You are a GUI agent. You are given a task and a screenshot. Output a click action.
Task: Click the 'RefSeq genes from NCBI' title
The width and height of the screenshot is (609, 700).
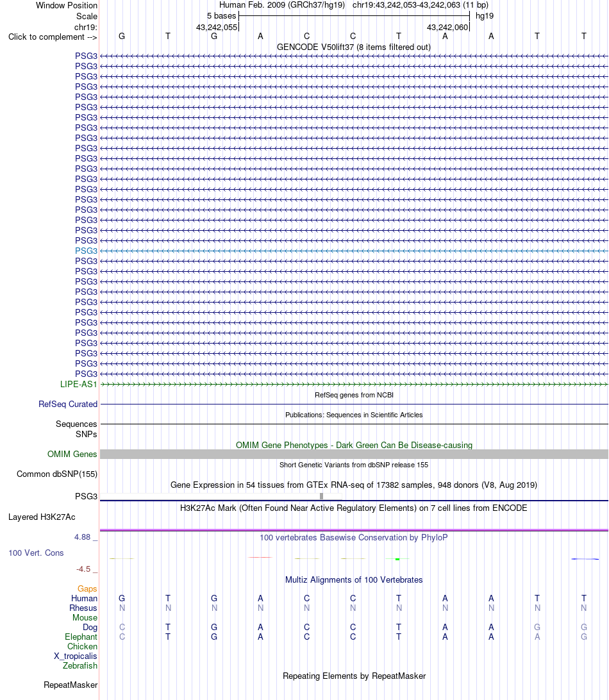pyautogui.click(x=354, y=395)
